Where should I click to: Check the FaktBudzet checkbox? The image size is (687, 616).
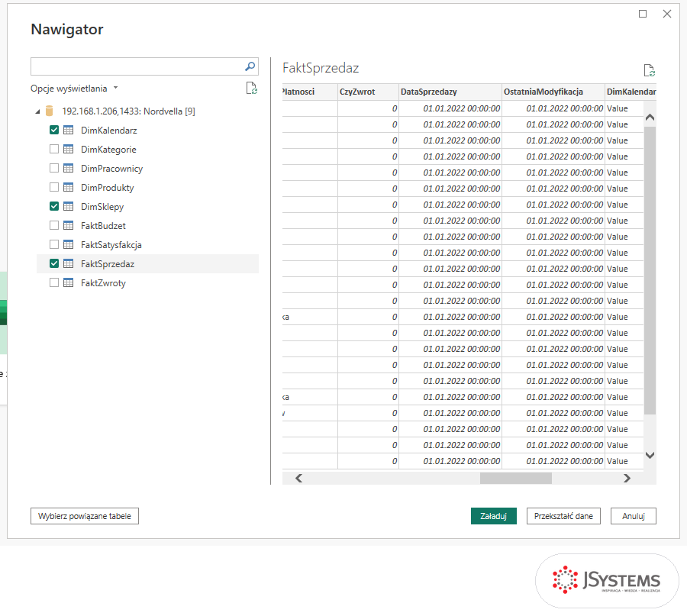54,226
